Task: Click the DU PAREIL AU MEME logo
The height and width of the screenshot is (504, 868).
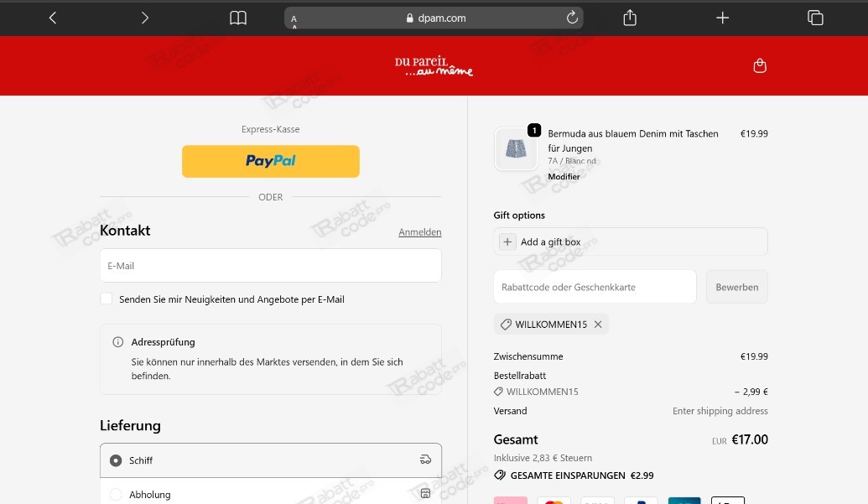Action: click(434, 65)
